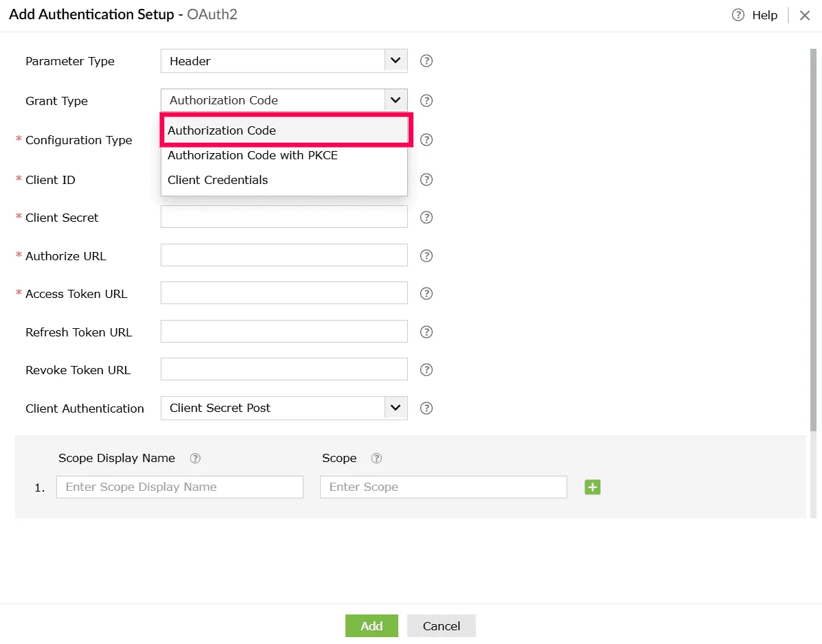
Task: Click the Enter Scope field
Action: click(444, 487)
